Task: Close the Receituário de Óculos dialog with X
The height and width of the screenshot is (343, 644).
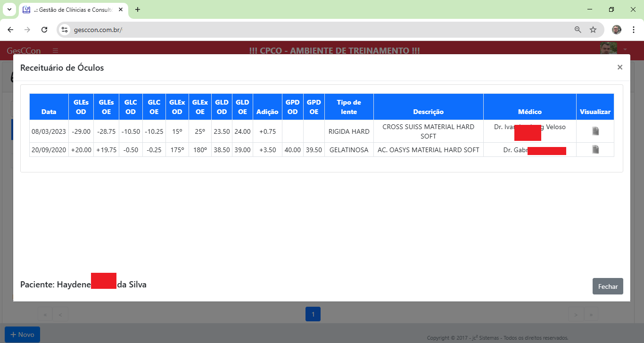Action: [x=619, y=67]
